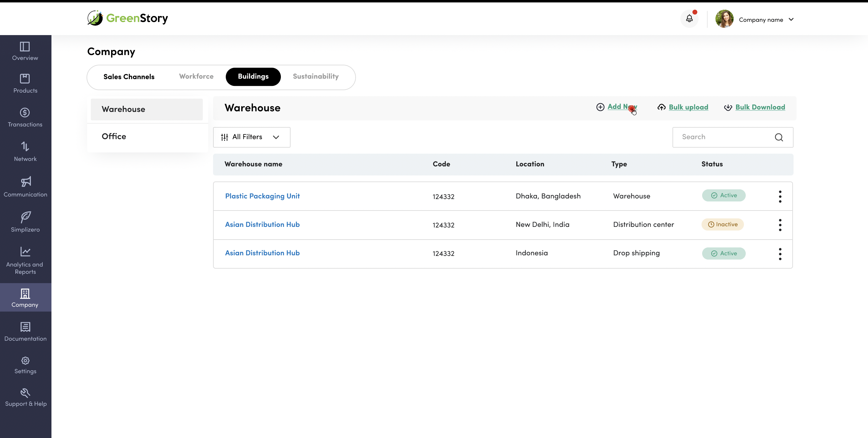Open Support & Help from the sidebar

[25, 397]
